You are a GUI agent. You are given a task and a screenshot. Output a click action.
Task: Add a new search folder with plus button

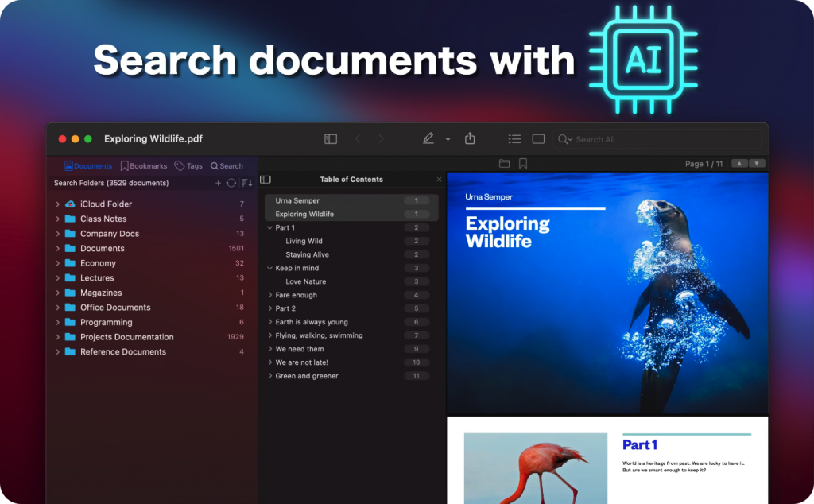[x=218, y=183]
